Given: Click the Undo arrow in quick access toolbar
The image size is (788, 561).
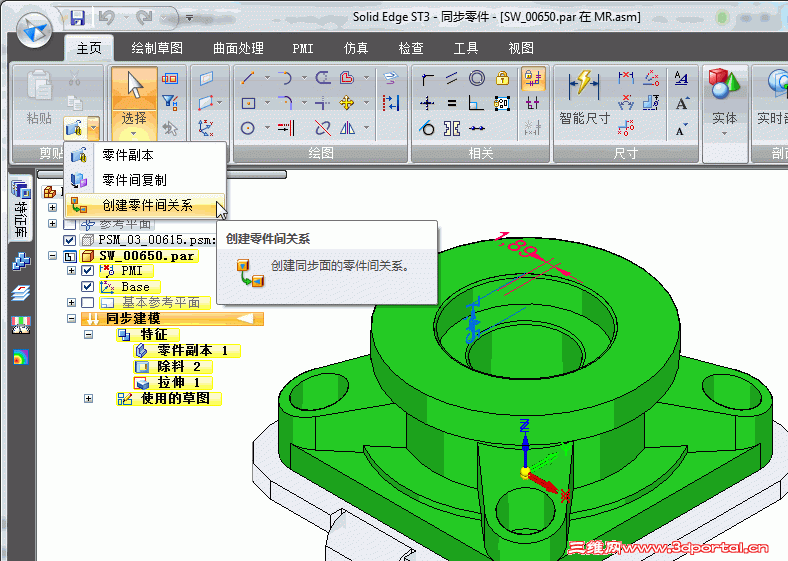Looking at the screenshot, I should [x=106, y=18].
